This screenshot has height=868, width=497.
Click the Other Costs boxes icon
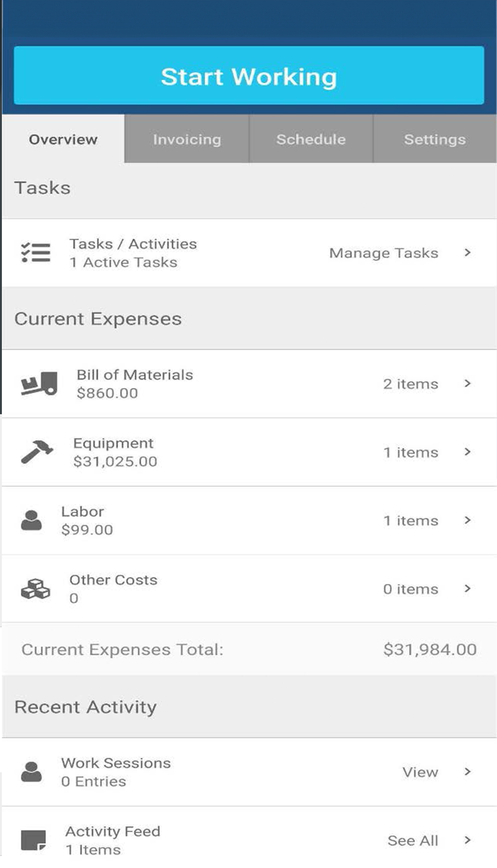pyautogui.click(x=35, y=589)
